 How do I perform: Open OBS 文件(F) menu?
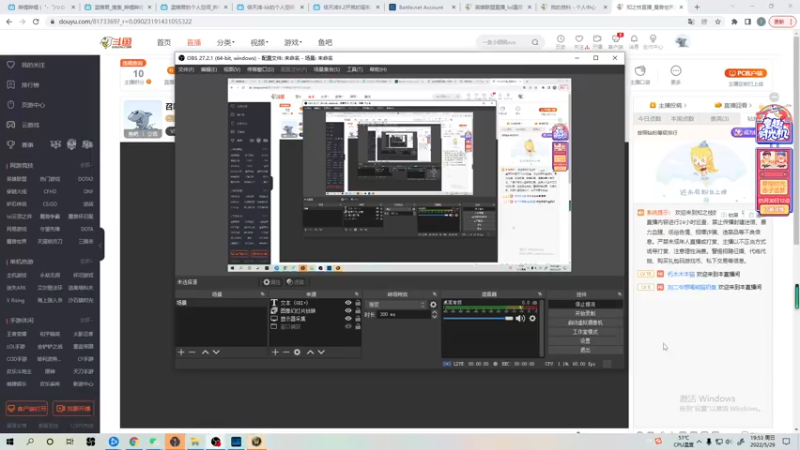186,69
